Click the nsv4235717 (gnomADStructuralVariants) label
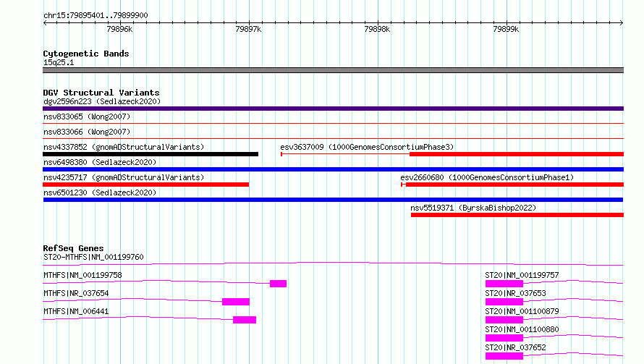644x364 pixels. coord(124,177)
